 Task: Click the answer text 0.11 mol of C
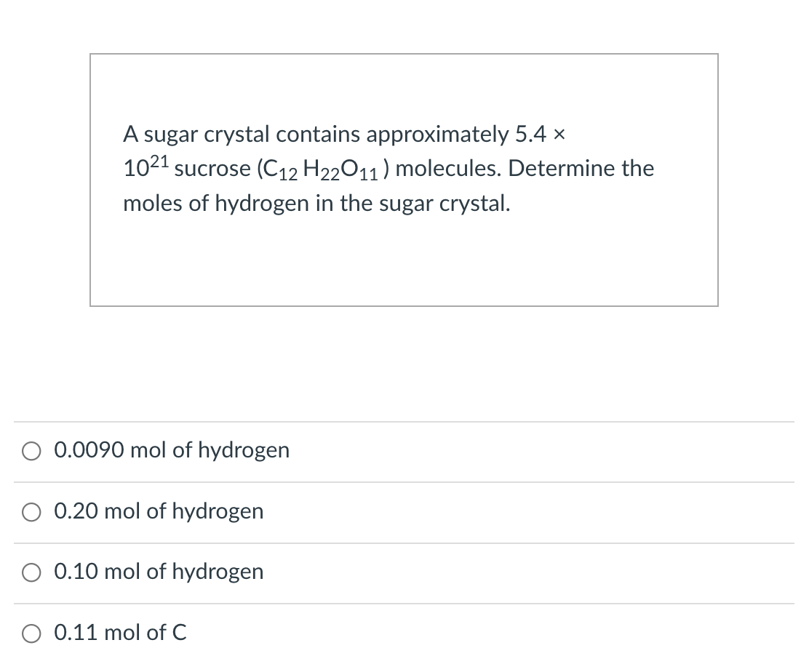120,633
